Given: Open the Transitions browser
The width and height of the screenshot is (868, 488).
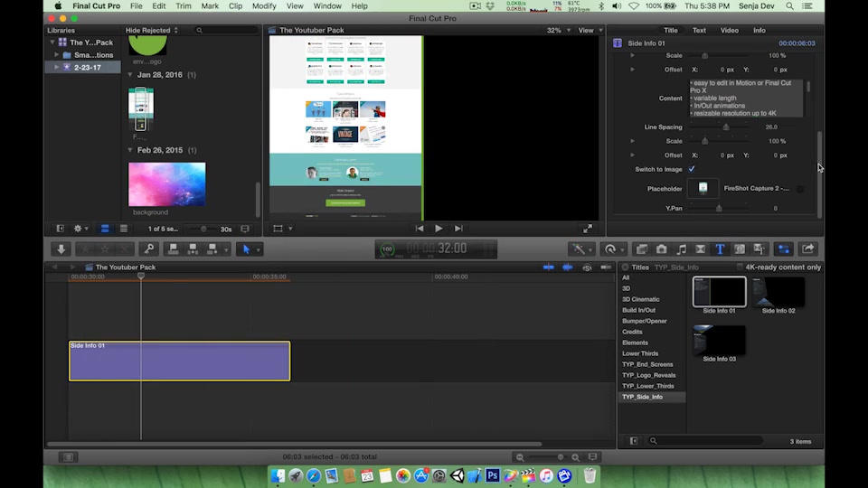Looking at the screenshot, I should [x=700, y=249].
